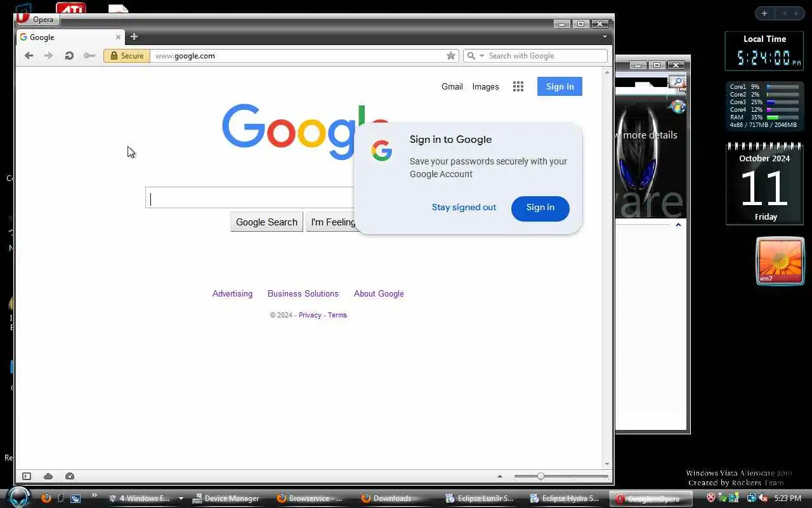Click the October 2024 calendar gadget

(764, 184)
